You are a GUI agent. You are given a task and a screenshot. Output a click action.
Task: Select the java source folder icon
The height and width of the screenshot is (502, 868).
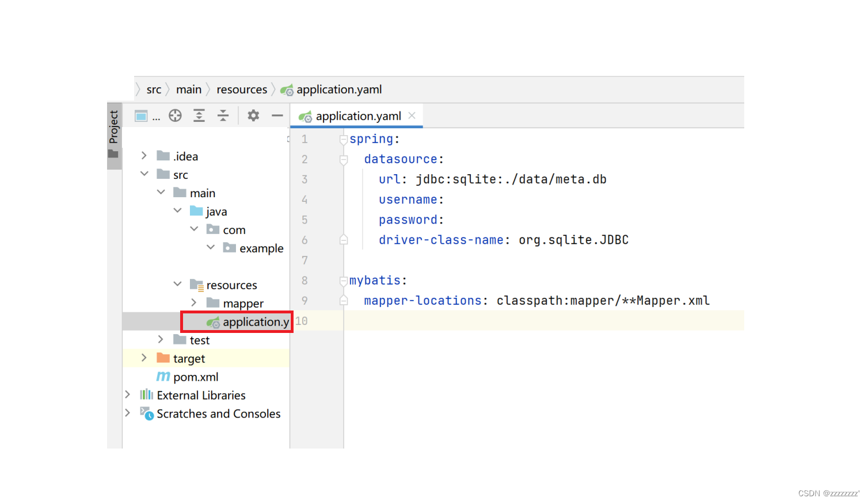(196, 211)
